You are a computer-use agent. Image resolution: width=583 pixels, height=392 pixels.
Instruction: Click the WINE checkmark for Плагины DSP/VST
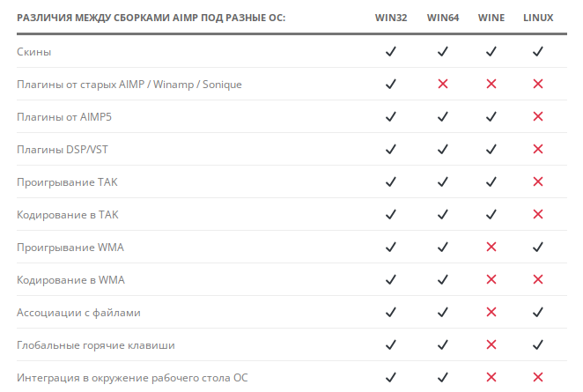(x=491, y=150)
